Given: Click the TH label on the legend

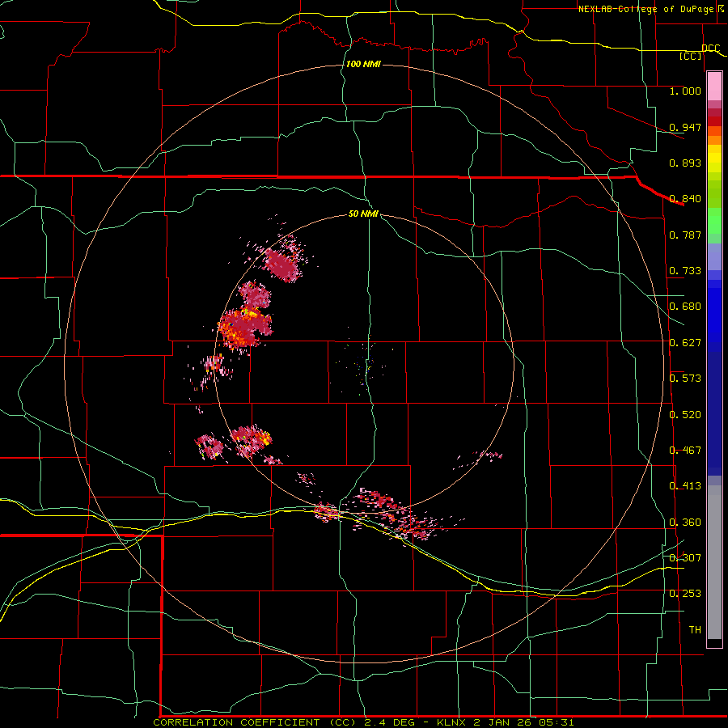Looking at the screenshot, I should (x=695, y=630).
